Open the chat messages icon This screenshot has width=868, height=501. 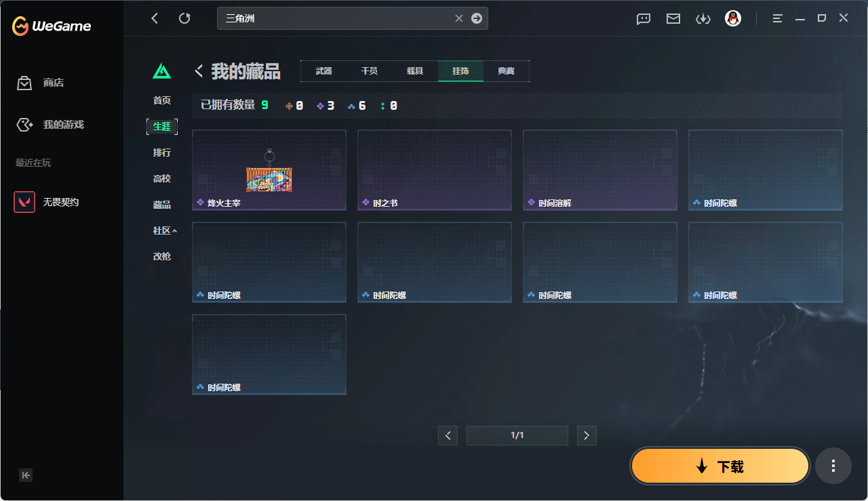click(x=644, y=19)
